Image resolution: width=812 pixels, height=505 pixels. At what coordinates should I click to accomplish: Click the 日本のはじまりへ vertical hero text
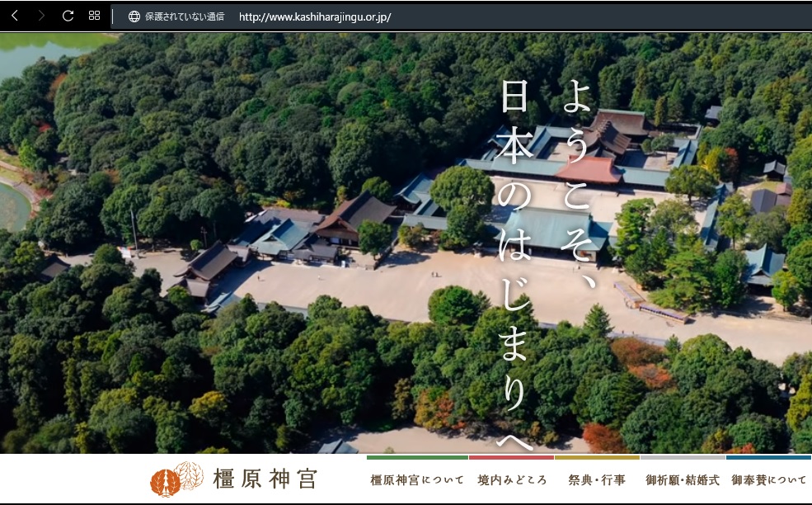[514, 264]
